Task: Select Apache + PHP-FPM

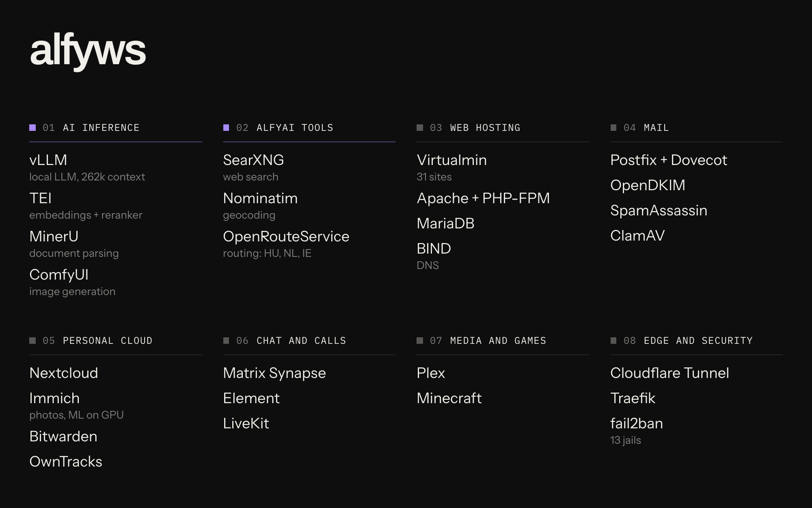Action: click(x=483, y=198)
